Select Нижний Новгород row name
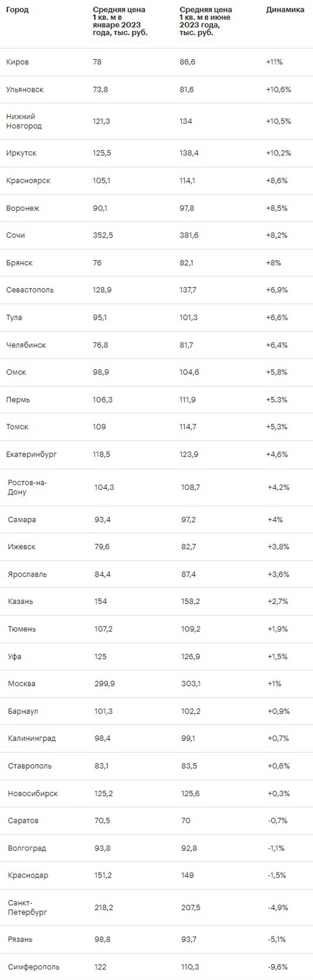 [x=24, y=121]
